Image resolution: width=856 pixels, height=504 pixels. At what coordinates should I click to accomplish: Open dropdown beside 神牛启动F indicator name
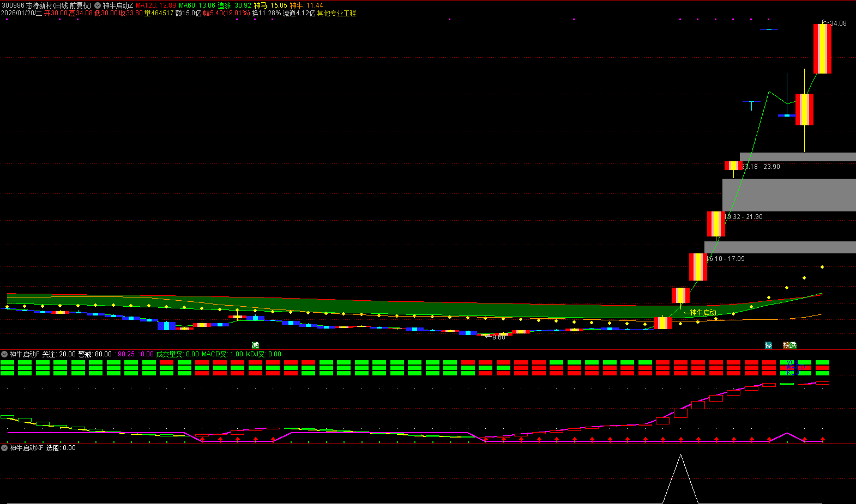coord(4,354)
